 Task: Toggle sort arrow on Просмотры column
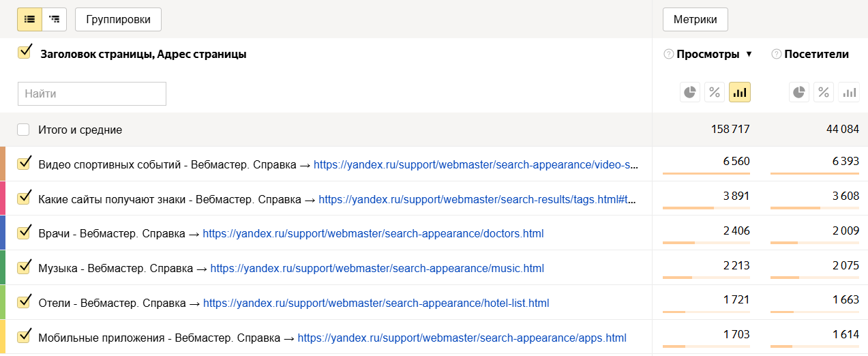pyautogui.click(x=749, y=55)
